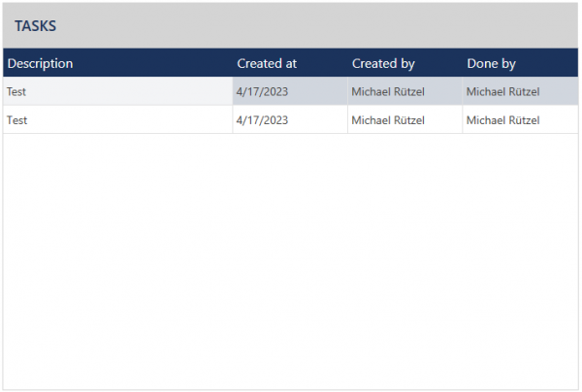This screenshot has width=582, height=392.
Task: Click the Created by column header
Action: pos(383,64)
